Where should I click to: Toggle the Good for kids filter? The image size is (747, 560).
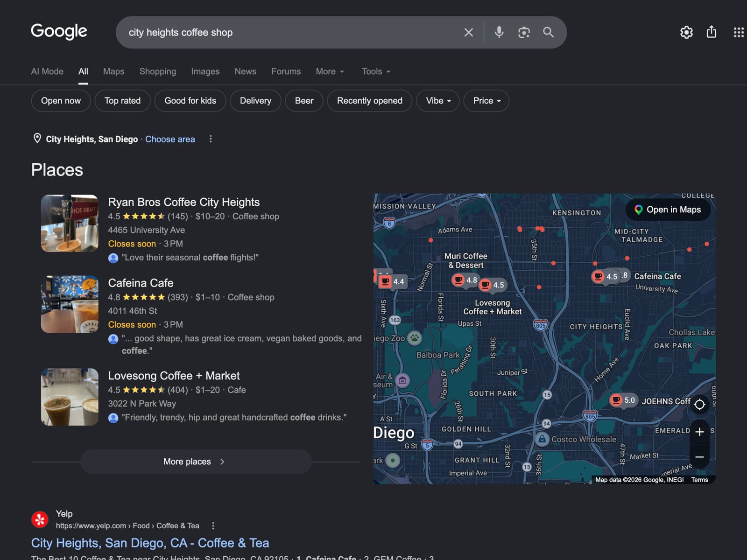190,101
